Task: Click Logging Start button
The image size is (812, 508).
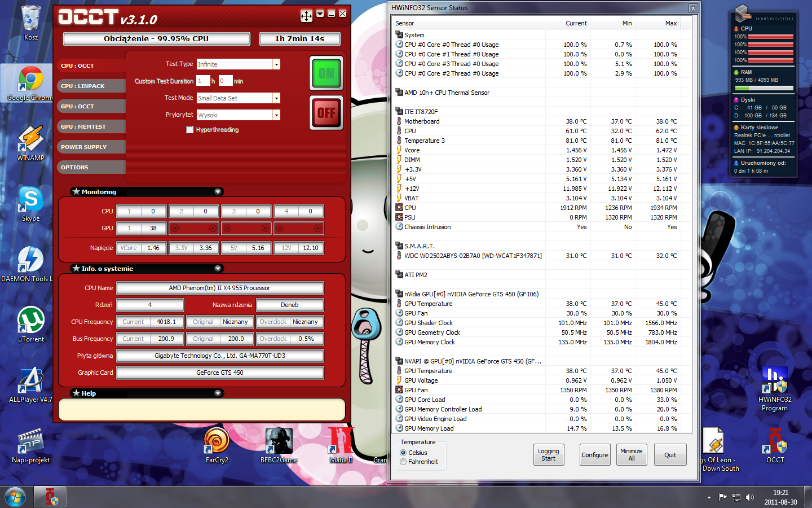Action: [x=549, y=455]
